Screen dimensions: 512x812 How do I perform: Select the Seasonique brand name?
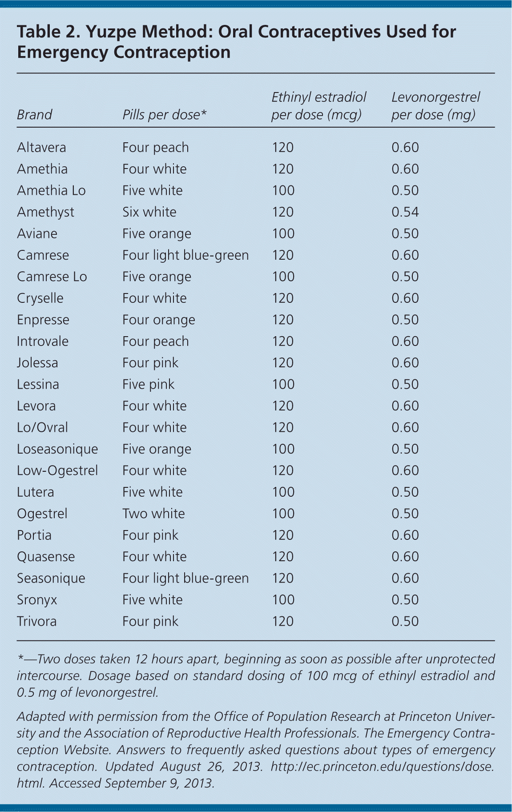(x=51, y=578)
